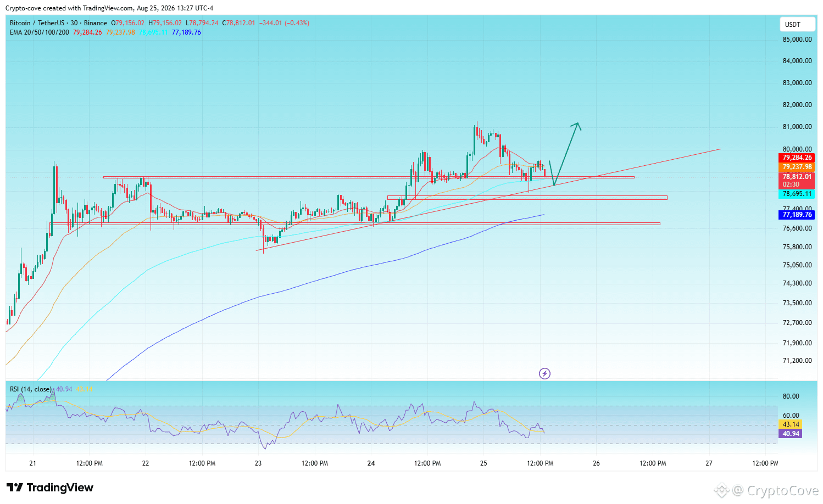Screen dimensions: 823x504
Task: Select the EMA 20/50/100/200 indicator legend
Action: click(x=40, y=32)
